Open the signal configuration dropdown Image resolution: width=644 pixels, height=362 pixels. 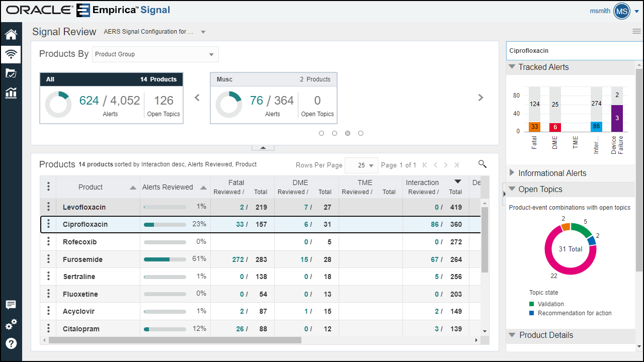click(203, 32)
